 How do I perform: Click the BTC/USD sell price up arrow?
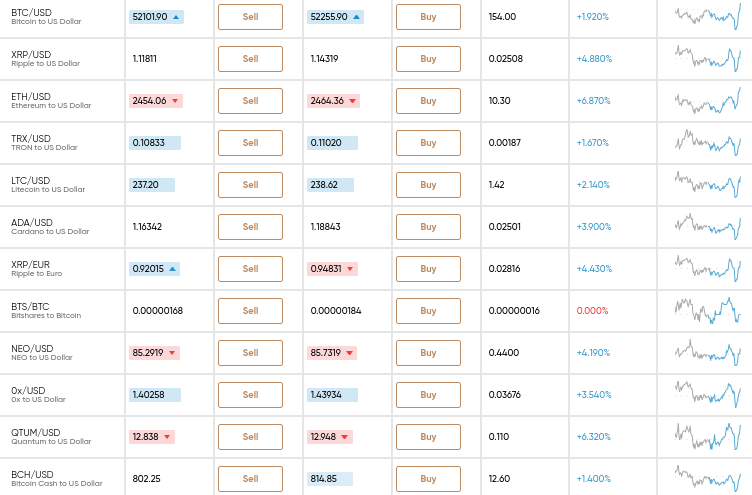coord(176,17)
